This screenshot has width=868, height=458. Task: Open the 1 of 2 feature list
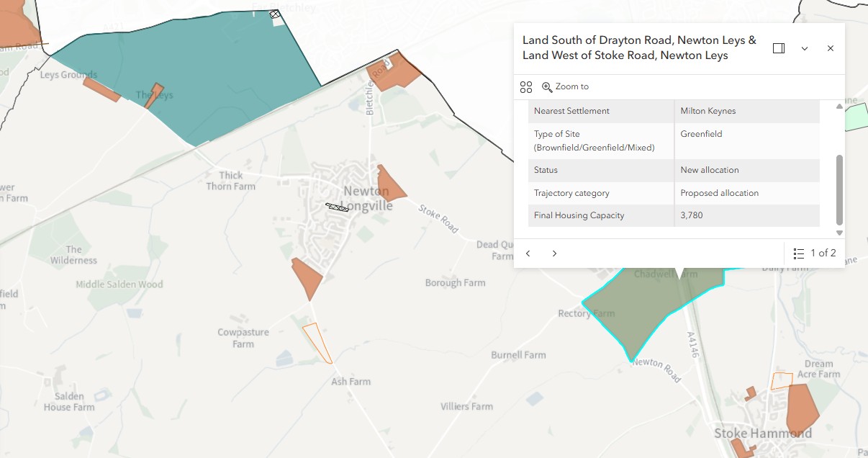coord(815,253)
